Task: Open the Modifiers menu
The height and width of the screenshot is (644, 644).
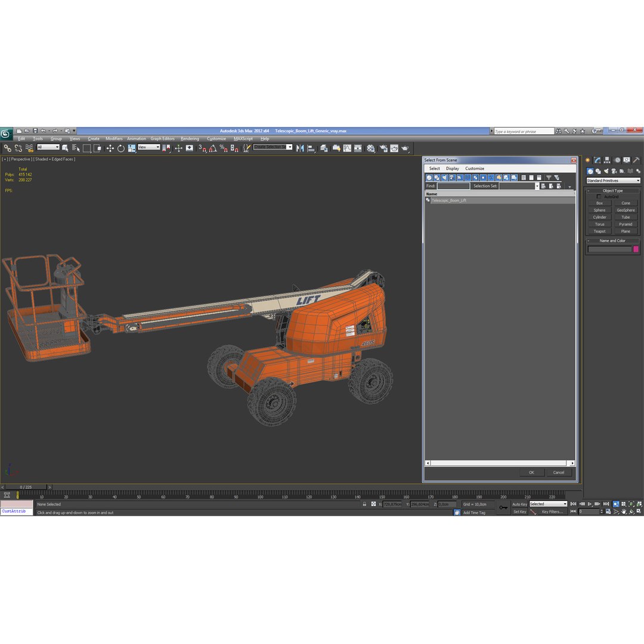Action: [114, 139]
